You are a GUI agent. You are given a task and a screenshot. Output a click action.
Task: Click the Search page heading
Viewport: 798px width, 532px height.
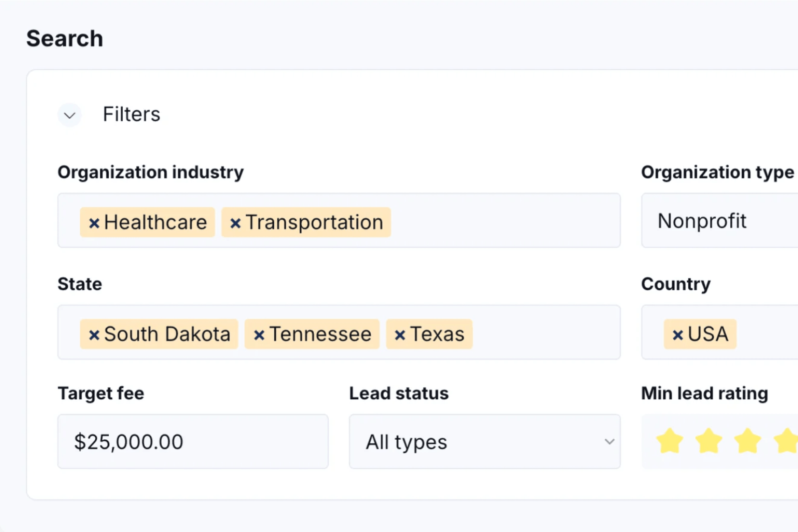coord(65,39)
